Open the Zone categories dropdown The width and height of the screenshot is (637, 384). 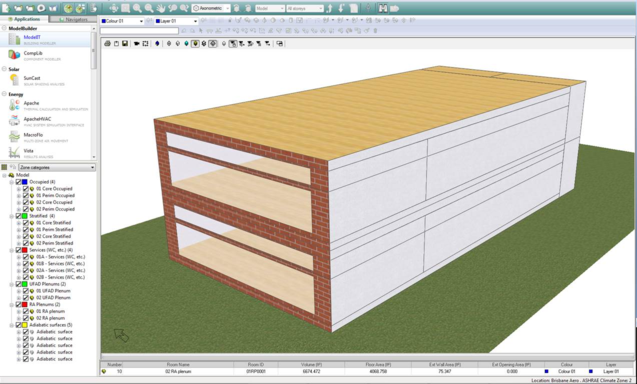[x=57, y=167]
